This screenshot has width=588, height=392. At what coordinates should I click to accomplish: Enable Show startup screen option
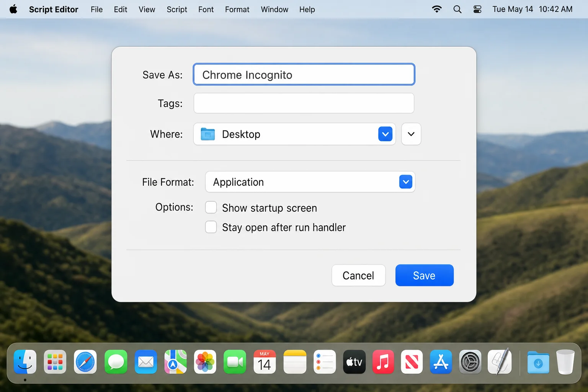tap(211, 207)
